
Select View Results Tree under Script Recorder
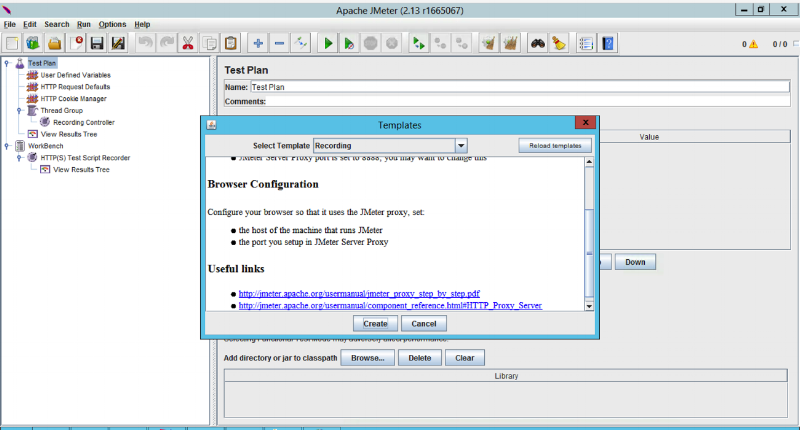point(81,169)
